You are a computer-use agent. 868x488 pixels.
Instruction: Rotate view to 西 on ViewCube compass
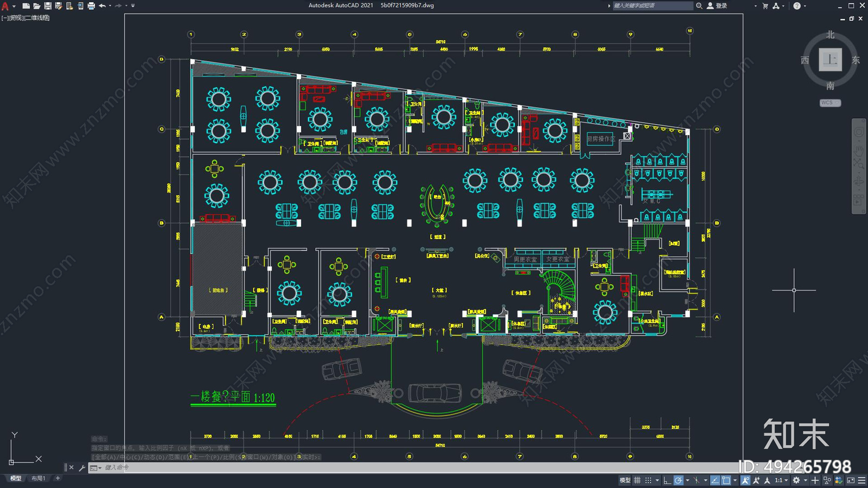(x=805, y=60)
